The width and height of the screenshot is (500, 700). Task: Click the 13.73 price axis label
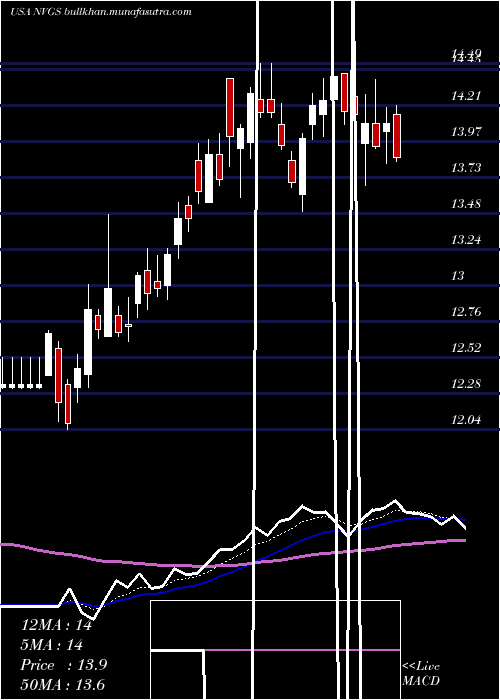466,168
